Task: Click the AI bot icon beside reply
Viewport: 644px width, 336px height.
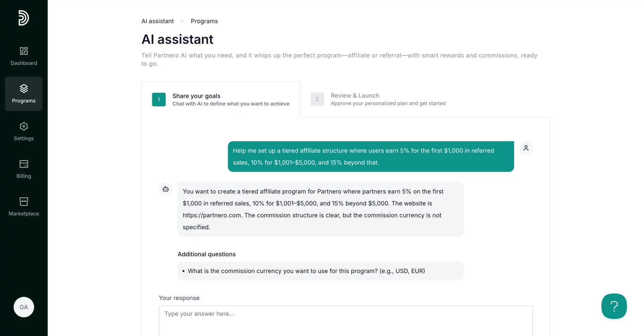Action: 166,189
